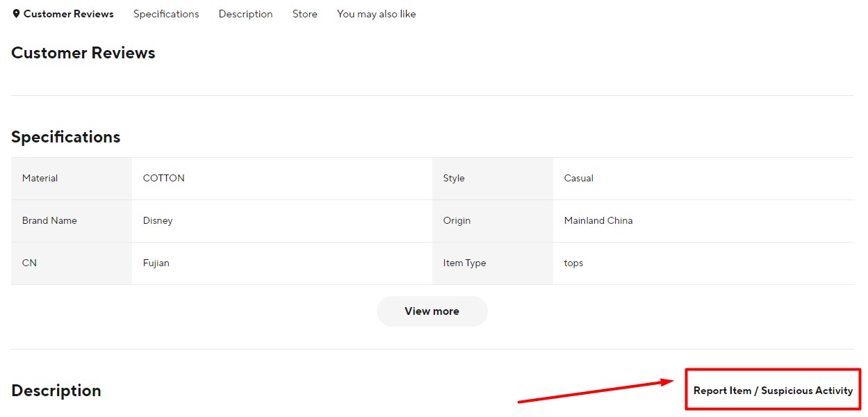Click the Disney brand name value
This screenshot has height=417, width=868.
pos(158,220)
